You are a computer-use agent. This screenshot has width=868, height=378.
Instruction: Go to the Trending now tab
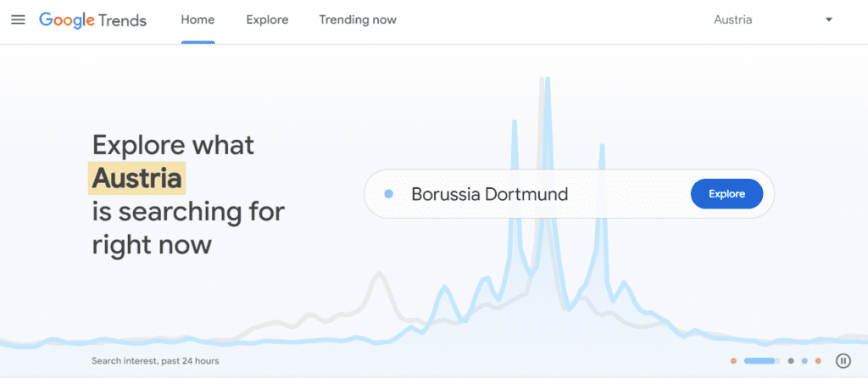tap(358, 19)
